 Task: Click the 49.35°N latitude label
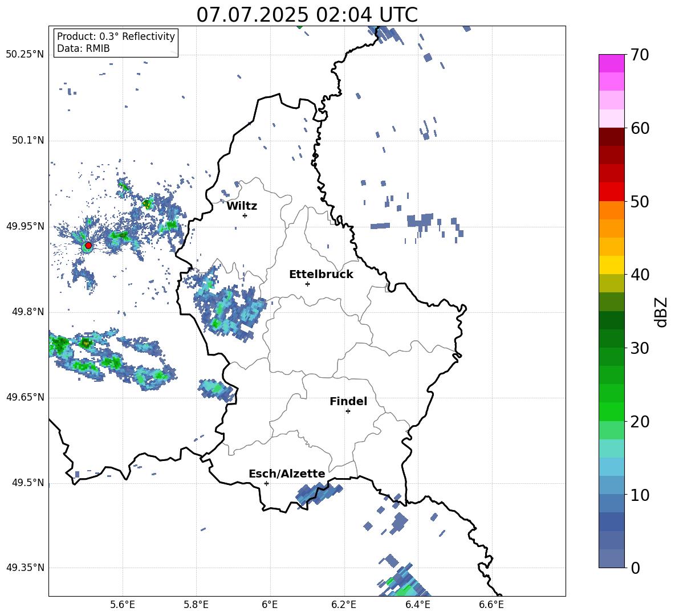pos(25,568)
